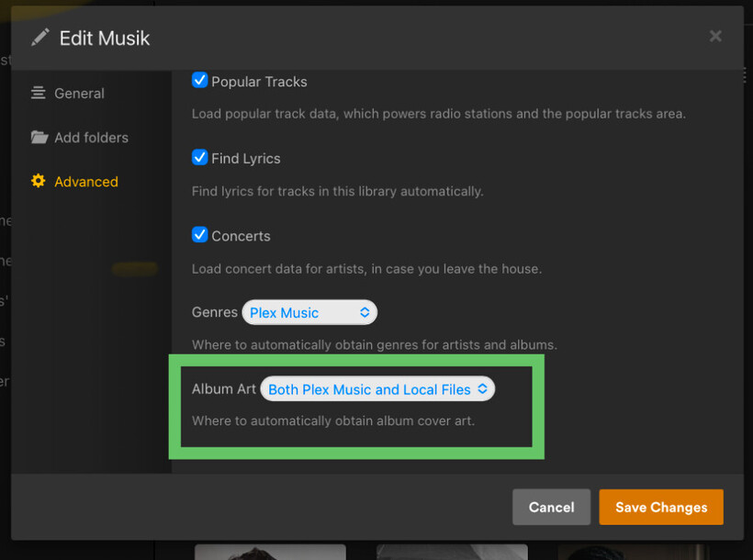Click the pencil icon beside Edit Musik

(x=39, y=38)
